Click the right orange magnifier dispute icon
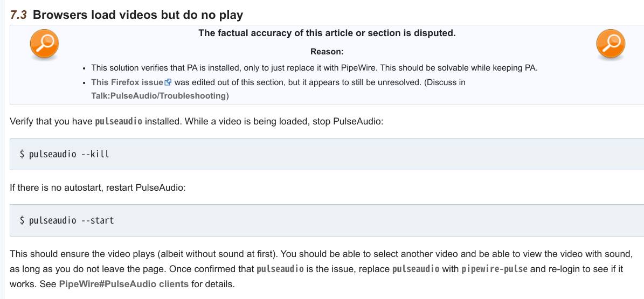This screenshot has height=299, width=644. pyautogui.click(x=611, y=44)
